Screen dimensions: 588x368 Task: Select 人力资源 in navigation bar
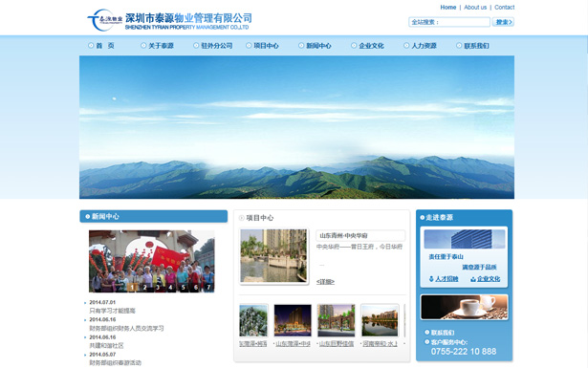(x=420, y=46)
